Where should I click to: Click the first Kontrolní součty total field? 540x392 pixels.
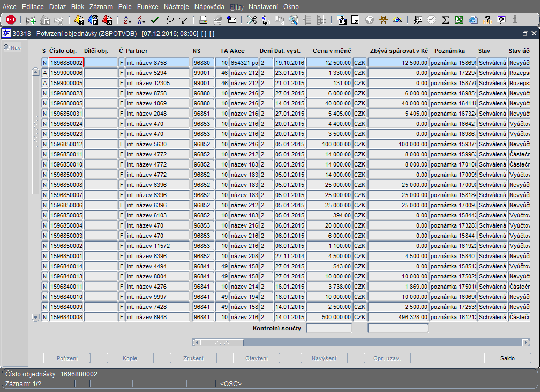click(329, 328)
